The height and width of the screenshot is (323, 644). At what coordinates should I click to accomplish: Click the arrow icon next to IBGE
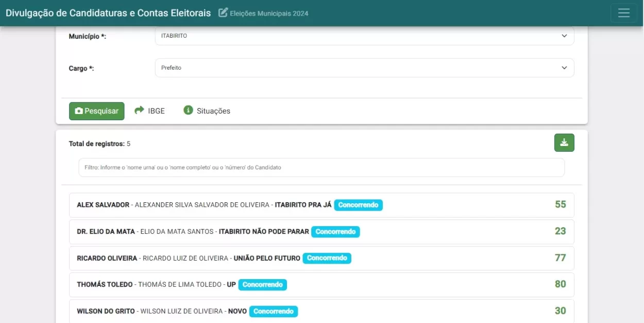pyautogui.click(x=139, y=110)
